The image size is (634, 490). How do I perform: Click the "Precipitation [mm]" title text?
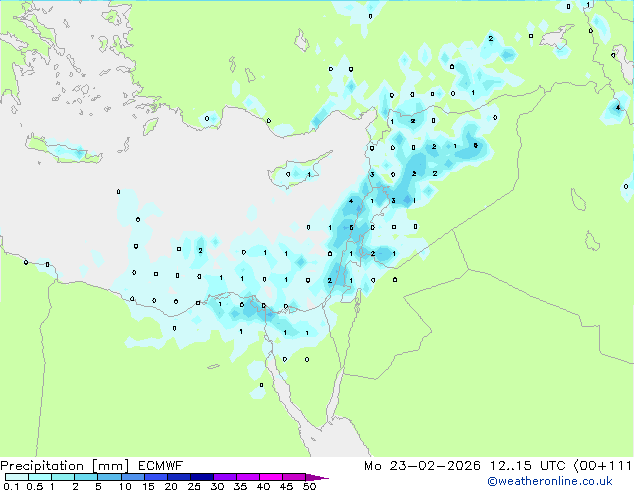tap(65, 466)
